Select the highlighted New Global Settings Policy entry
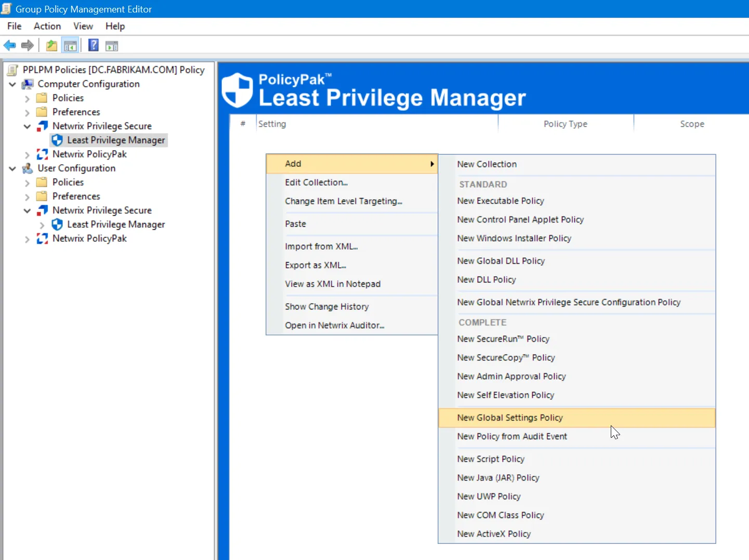 509,418
